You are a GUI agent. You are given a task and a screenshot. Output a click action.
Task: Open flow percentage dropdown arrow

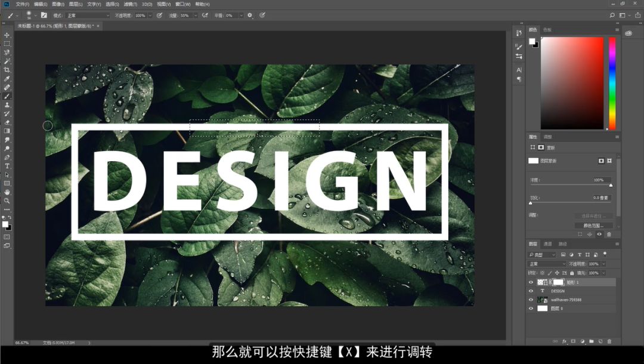pos(196,15)
